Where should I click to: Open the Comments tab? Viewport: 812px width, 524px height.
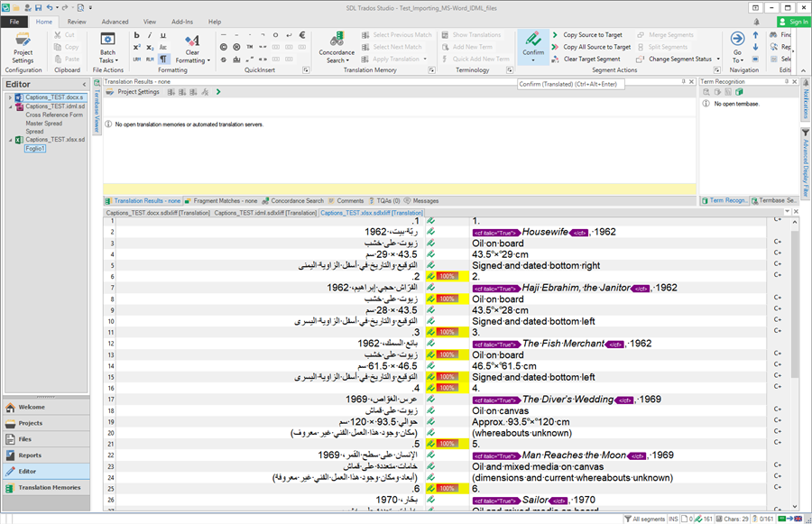(346, 201)
